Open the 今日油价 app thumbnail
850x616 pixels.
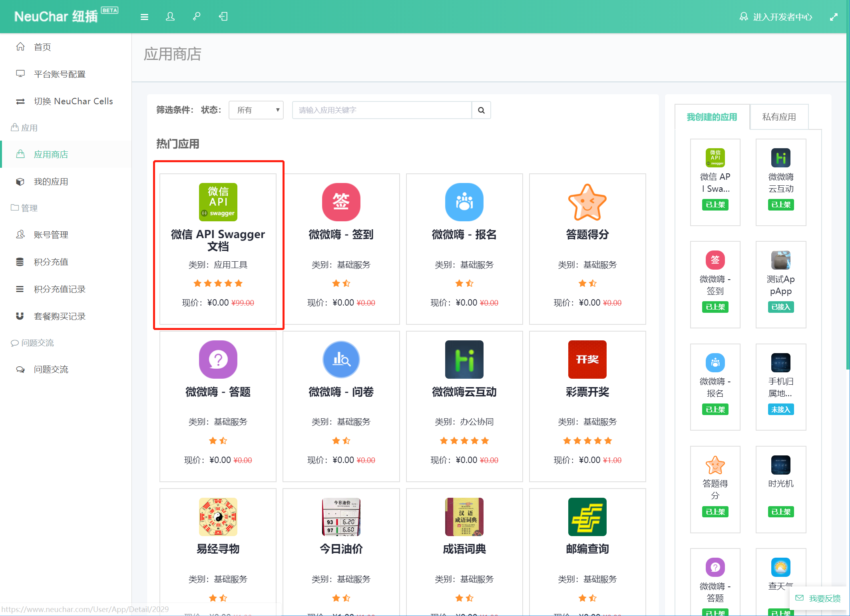341,517
